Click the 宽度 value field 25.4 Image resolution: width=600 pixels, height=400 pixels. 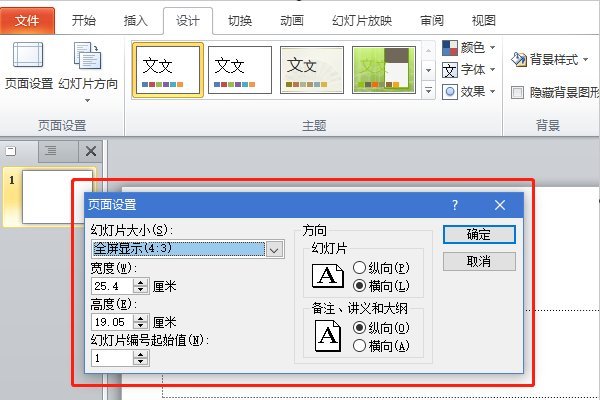[x=112, y=286]
